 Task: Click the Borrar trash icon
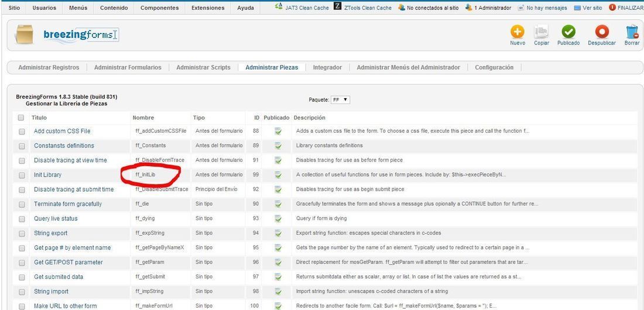(x=632, y=32)
